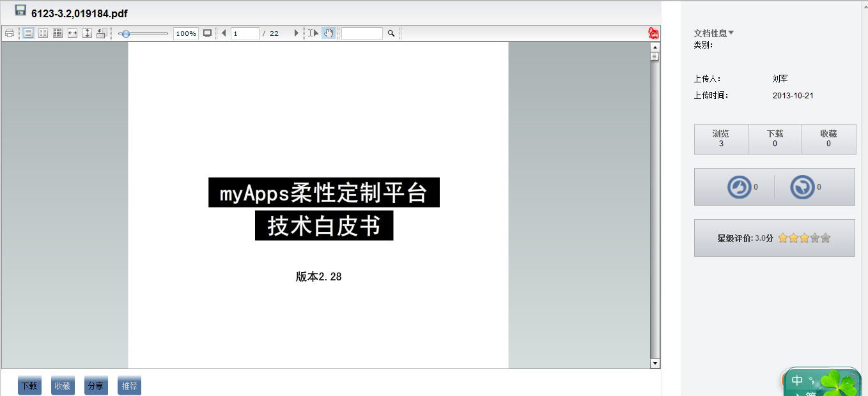Rate the document one star
Image resolution: width=868 pixels, height=396 pixels.
pyautogui.click(x=783, y=238)
